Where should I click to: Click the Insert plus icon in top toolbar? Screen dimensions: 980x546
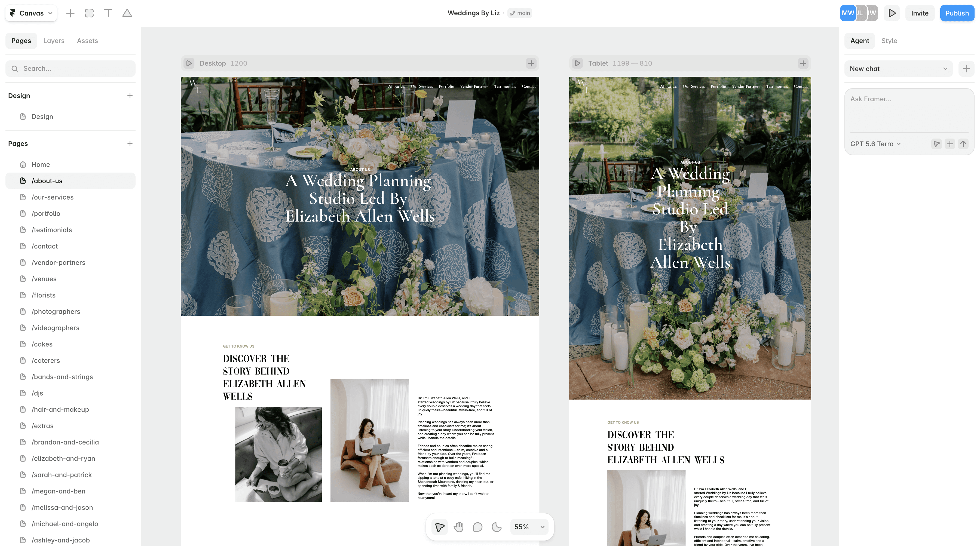70,13
